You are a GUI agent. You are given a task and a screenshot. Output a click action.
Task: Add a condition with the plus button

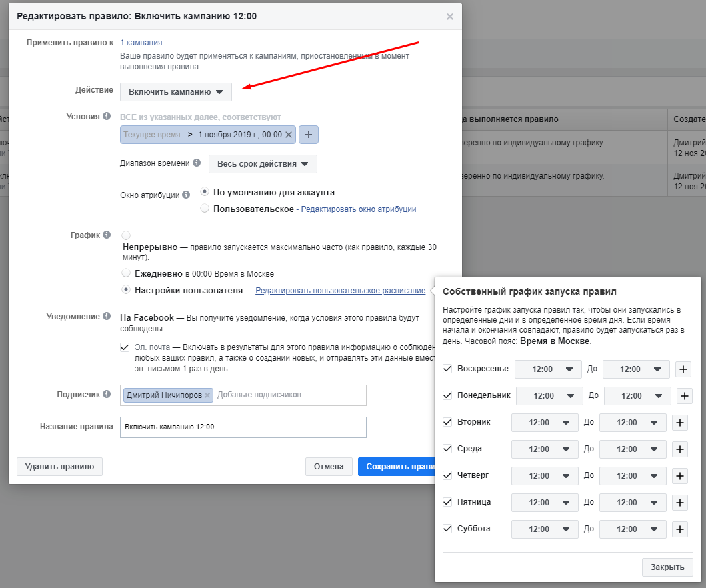[x=309, y=135]
